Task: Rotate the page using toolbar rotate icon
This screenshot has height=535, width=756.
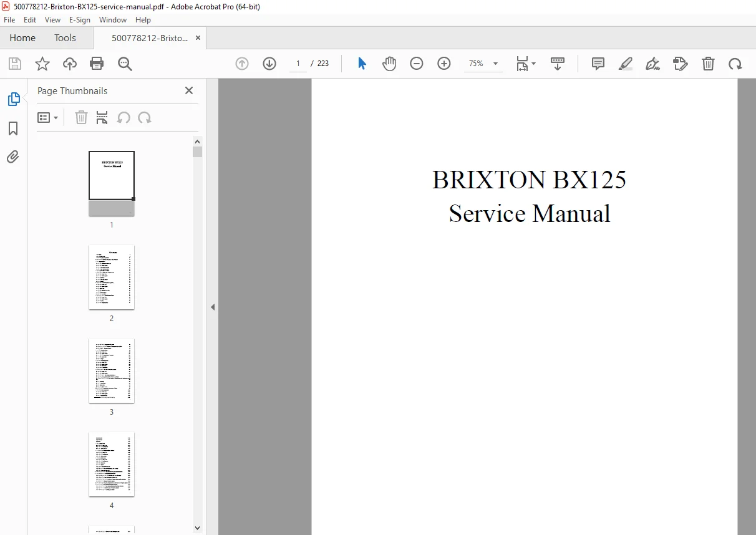Action: (735, 64)
